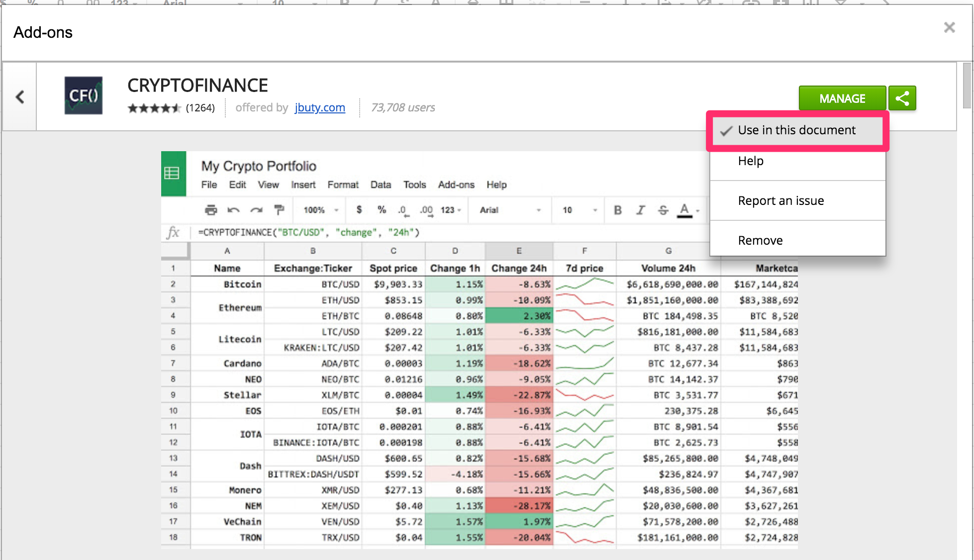Click the undo arrow in preview toolbar

[233, 210]
